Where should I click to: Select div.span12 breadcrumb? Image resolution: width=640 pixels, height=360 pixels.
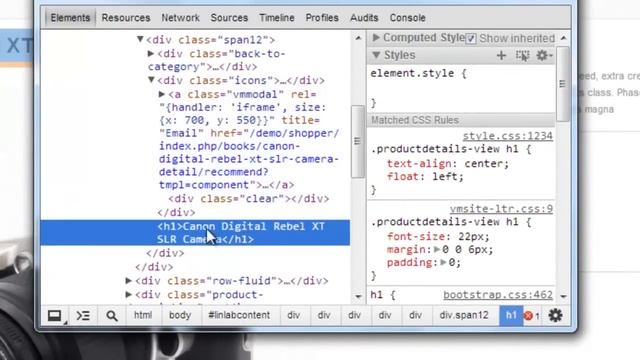pos(464,315)
